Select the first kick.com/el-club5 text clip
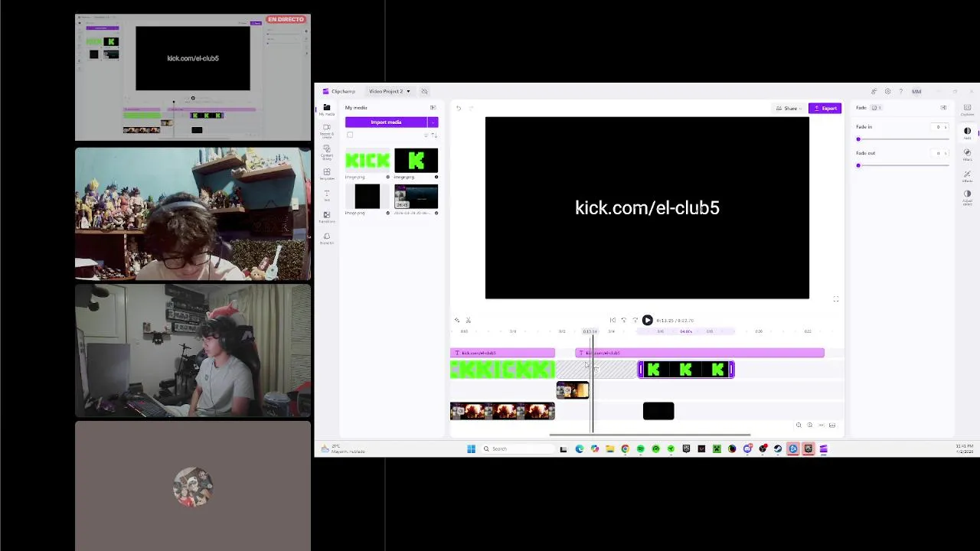This screenshot has width=980, height=551. tap(502, 353)
